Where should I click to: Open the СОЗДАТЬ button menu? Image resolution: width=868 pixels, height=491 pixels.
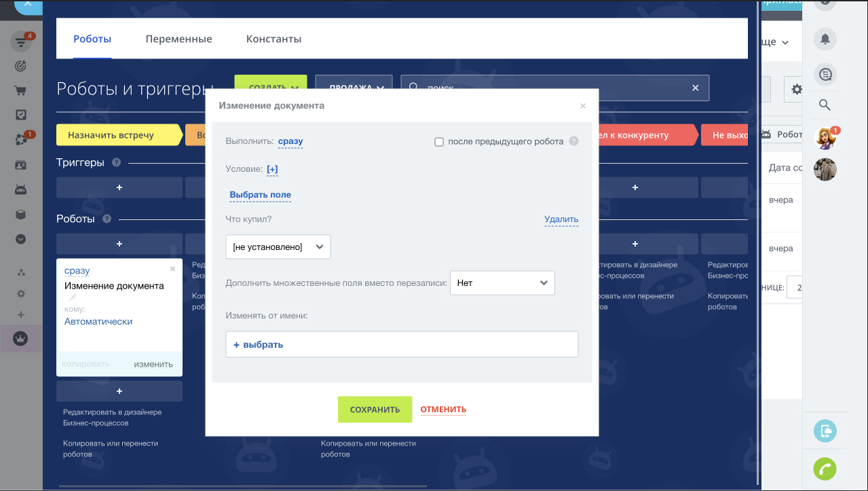click(271, 88)
